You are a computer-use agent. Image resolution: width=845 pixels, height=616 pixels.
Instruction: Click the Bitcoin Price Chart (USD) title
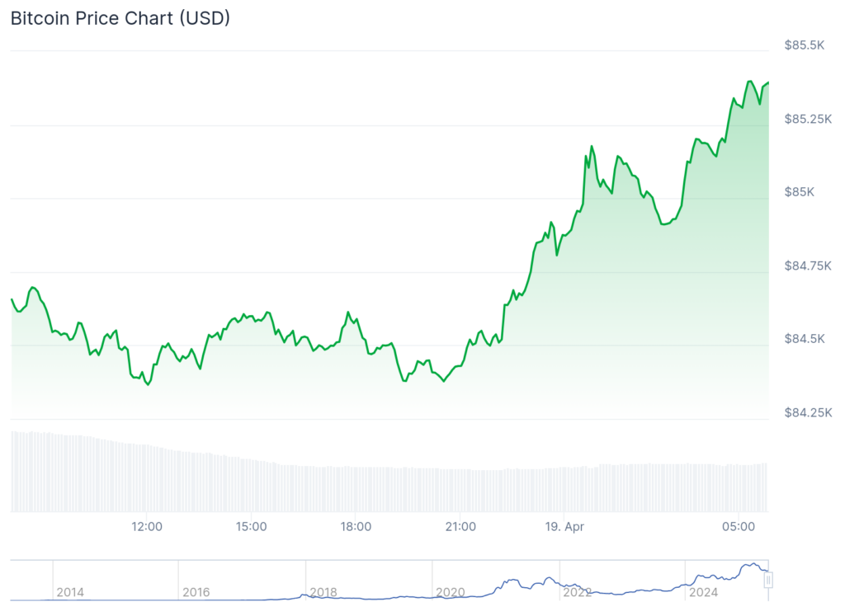pos(120,19)
